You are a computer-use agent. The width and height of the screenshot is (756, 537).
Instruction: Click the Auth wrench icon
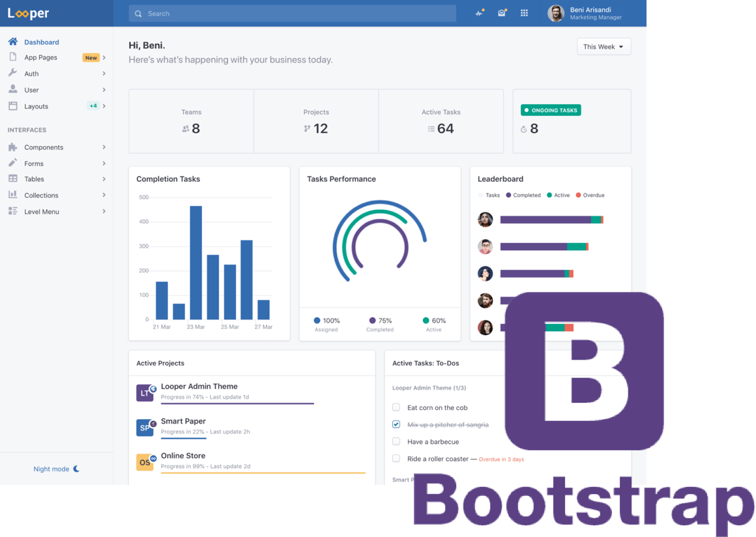coord(12,73)
